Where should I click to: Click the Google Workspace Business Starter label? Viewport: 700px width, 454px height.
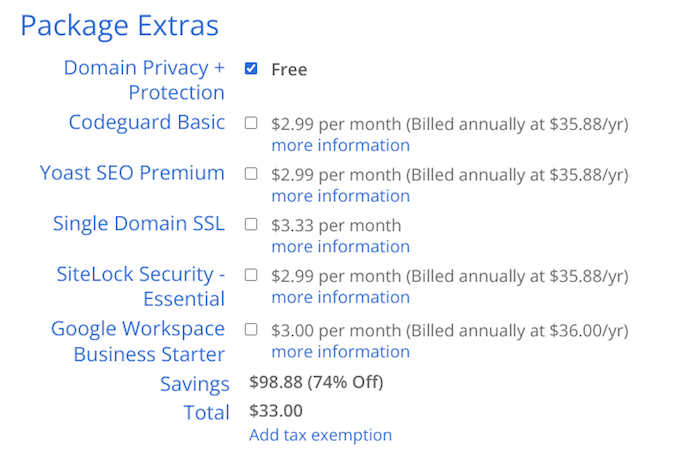138,341
